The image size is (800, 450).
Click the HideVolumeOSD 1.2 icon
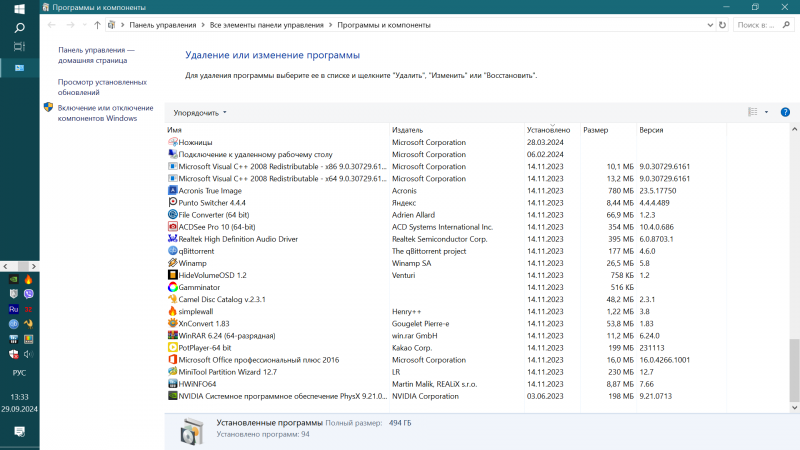172,275
